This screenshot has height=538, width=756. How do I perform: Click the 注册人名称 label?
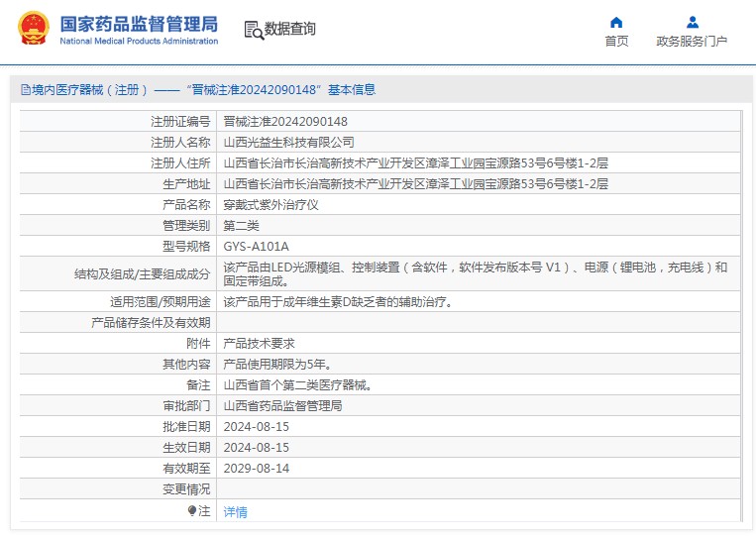coord(180,143)
